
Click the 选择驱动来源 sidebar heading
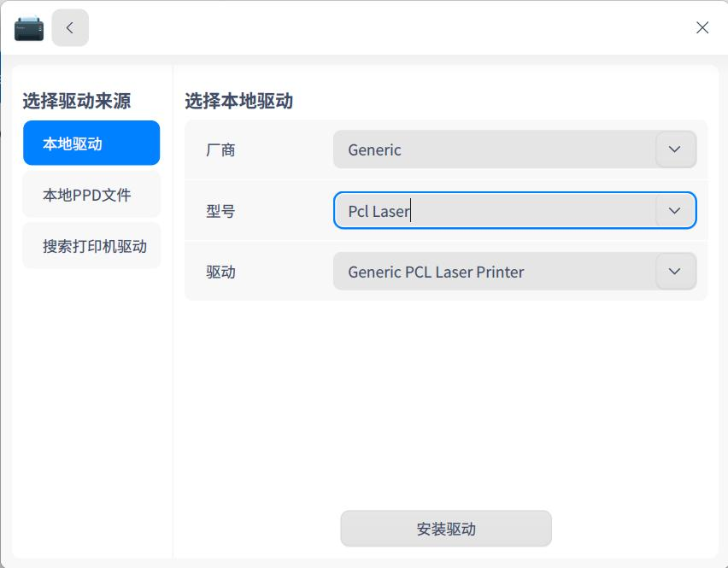pyautogui.click(x=77, y=101)
